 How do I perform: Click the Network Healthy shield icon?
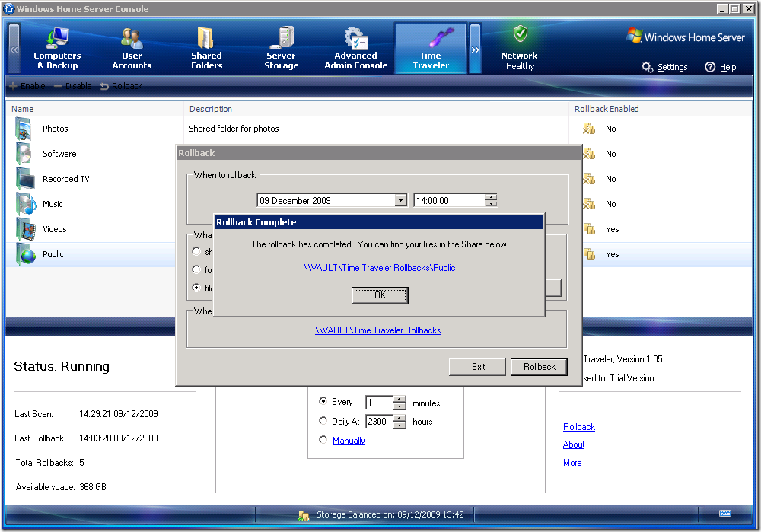click(521, 33)
